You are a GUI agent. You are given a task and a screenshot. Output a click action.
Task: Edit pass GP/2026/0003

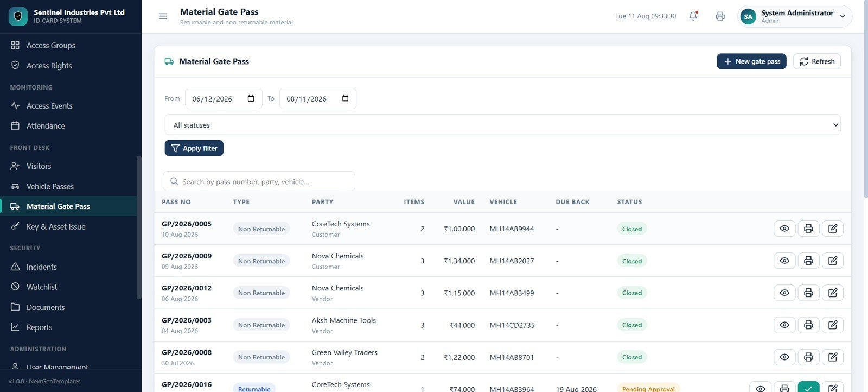(833, 325)
